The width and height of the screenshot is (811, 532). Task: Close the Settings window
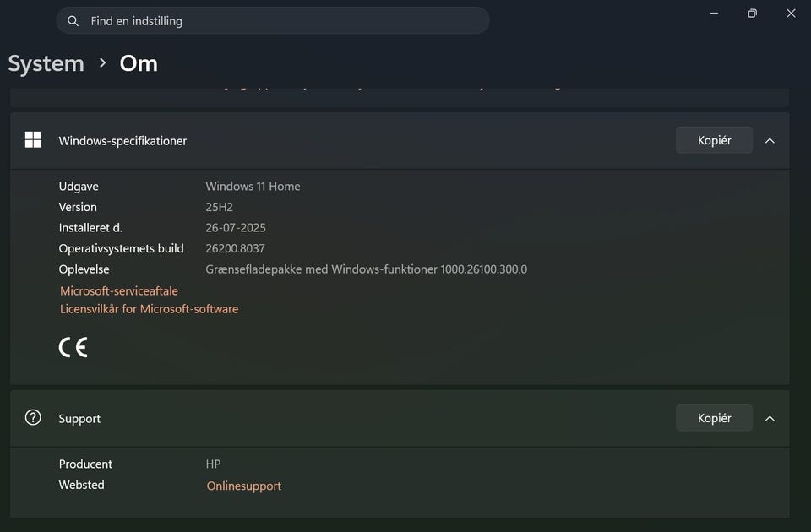pos(791,14)
